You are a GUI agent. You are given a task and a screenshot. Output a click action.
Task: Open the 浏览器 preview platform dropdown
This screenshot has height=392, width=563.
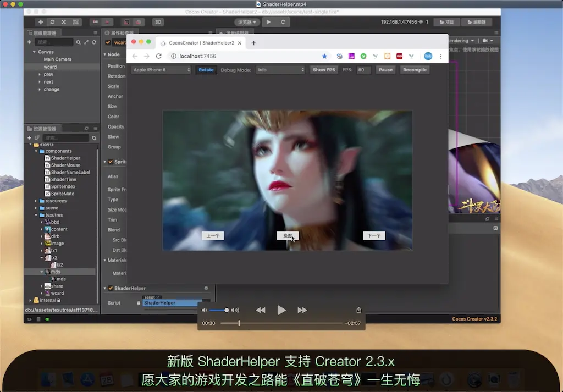(247, 22)
